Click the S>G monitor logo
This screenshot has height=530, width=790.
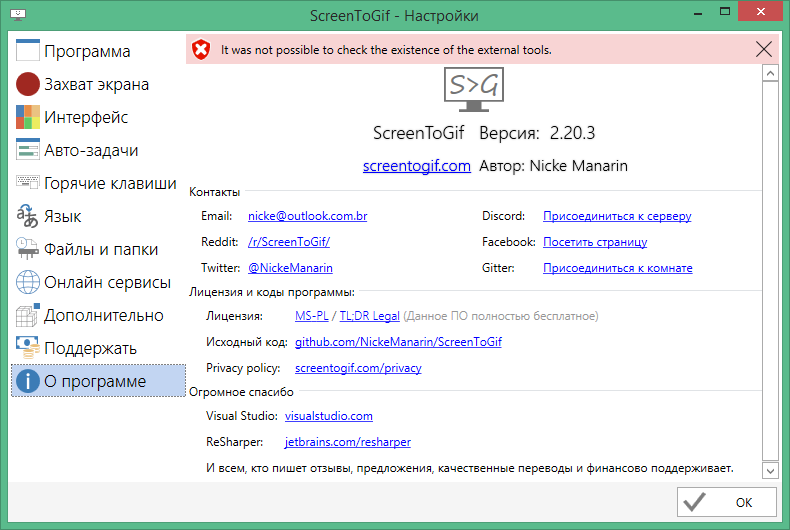(474, 90)
